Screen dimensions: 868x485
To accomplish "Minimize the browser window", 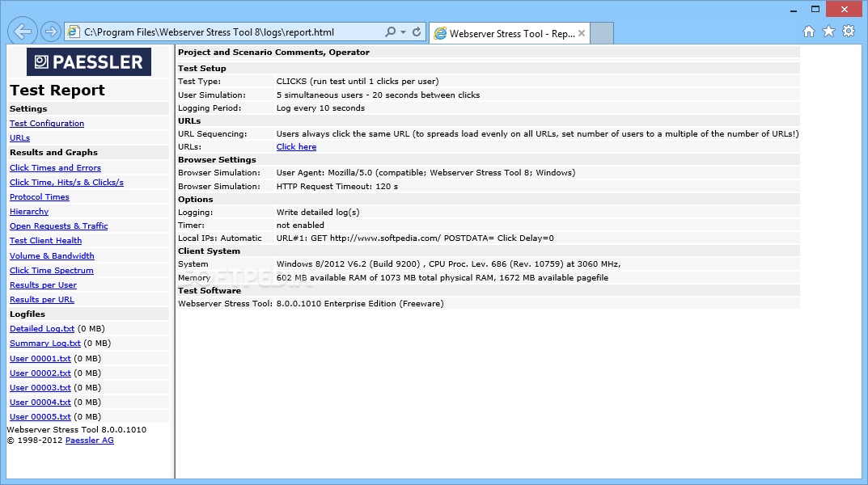I will tap(794, 10).
